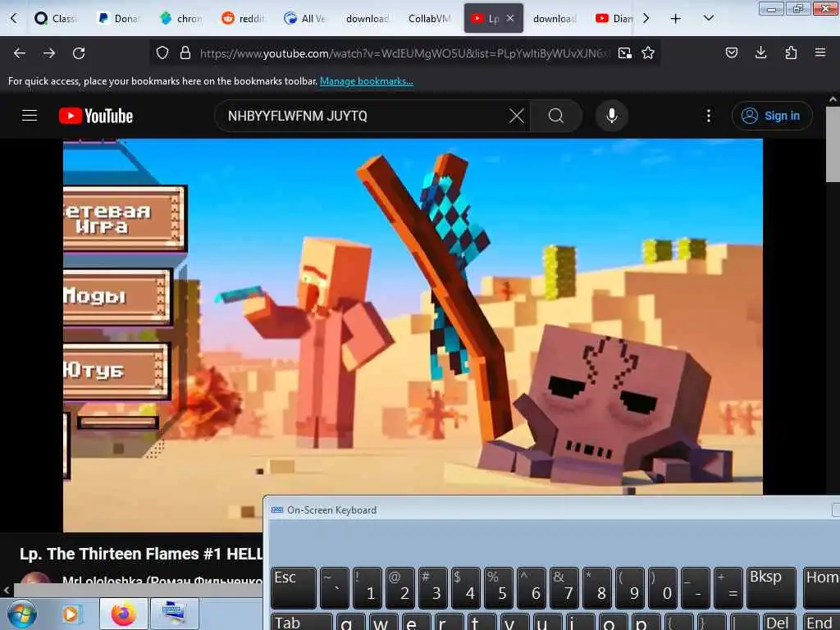Click the page vertical scrollbar thumb
The image size is (840, 630).
[833, 144]
